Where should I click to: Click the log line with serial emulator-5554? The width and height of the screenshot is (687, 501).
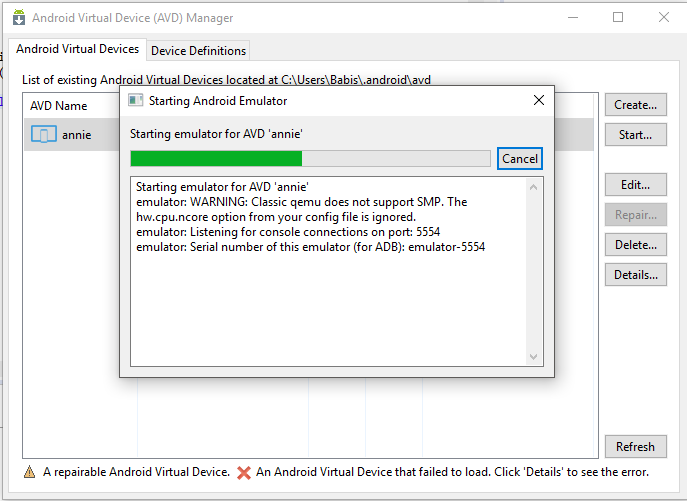click(310, 247)
